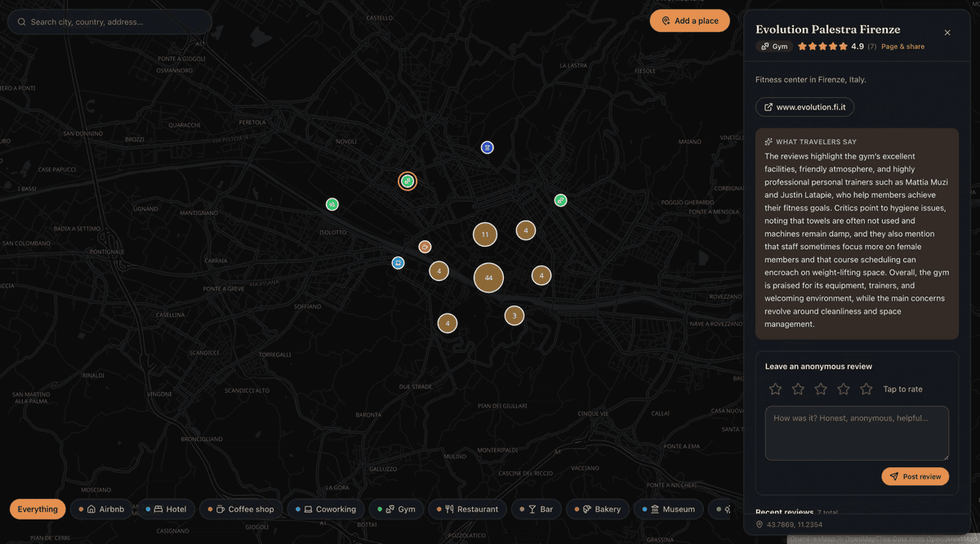The image size is (980, 544).
Task: Filter the map by Museum
Action: pyautogui.click(x=668, y=509)
